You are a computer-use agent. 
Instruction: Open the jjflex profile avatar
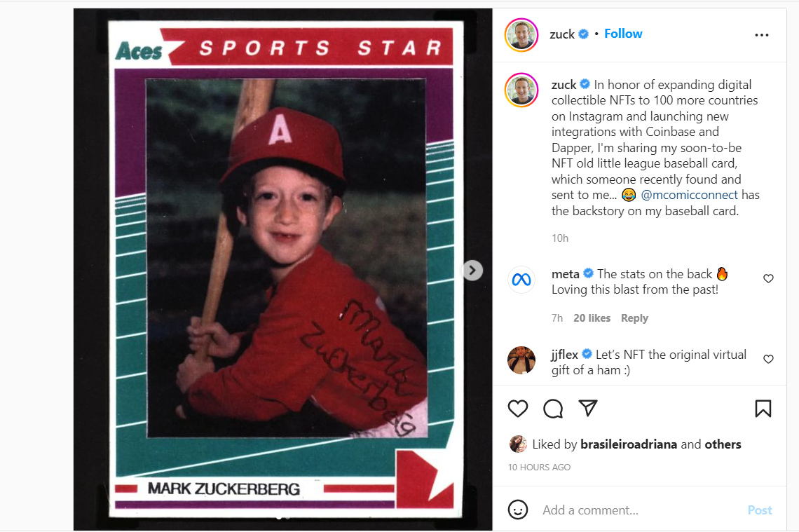[521, 360]
